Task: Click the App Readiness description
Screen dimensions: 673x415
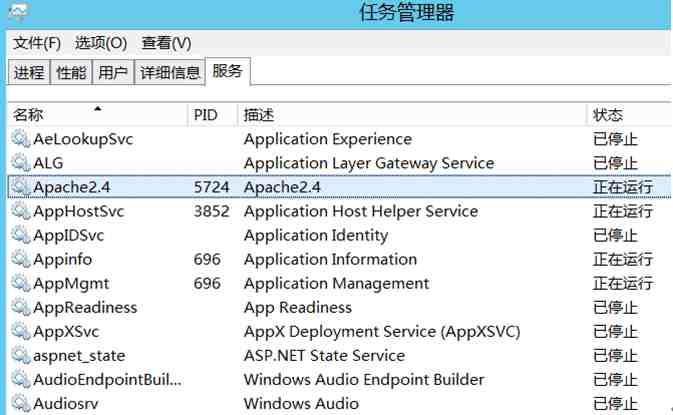Action: (x=298, y=307)
